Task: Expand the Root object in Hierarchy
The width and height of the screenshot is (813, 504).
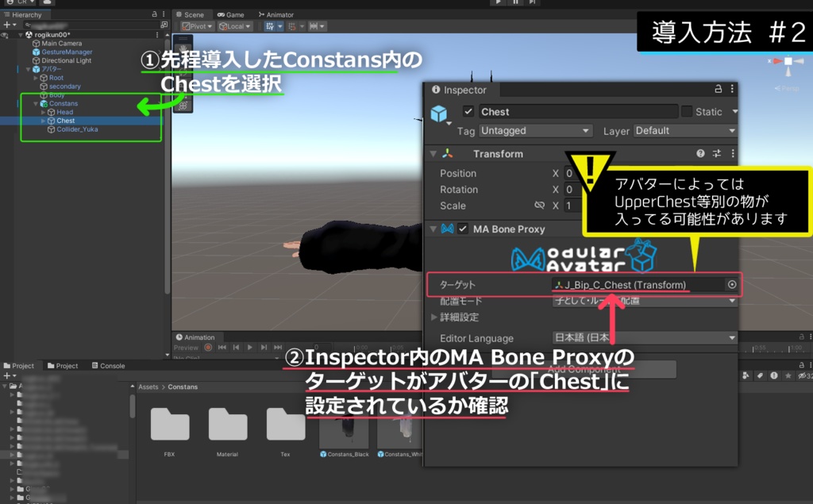Action: (x=36, y=78)
